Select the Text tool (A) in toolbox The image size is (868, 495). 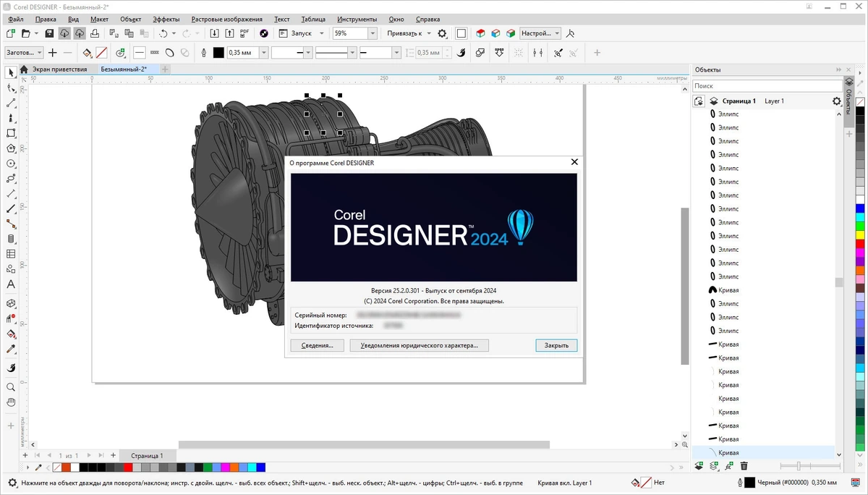pos(11,284)
